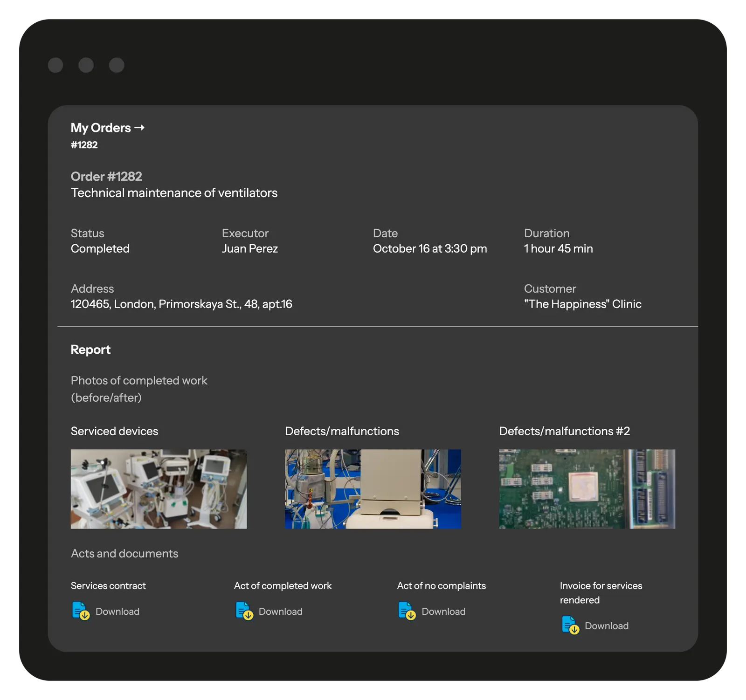Click Download text for the services invoice
This screenshot has height=700, width=746.
(x=606, y=626)
